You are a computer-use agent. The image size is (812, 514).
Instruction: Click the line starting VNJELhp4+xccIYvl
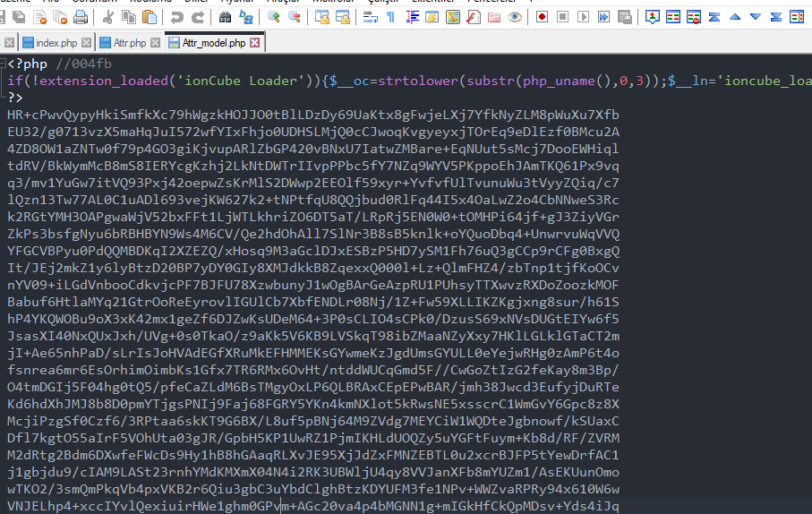click(313, 506)
